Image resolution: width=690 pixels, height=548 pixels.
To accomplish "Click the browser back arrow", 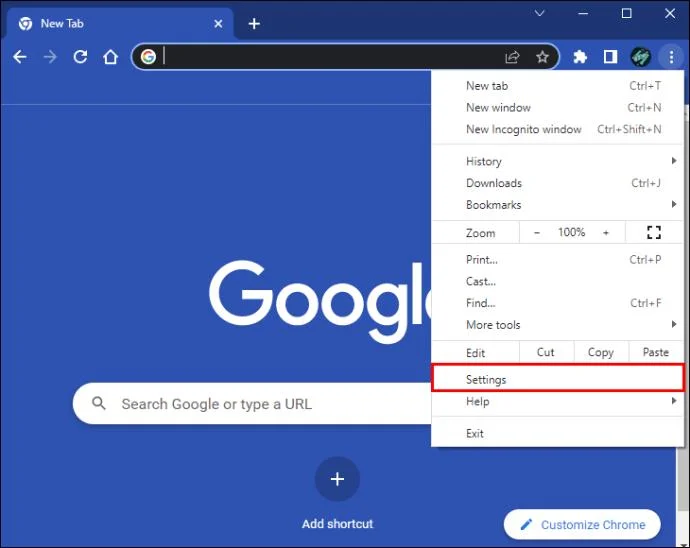I will pos(20,57).
